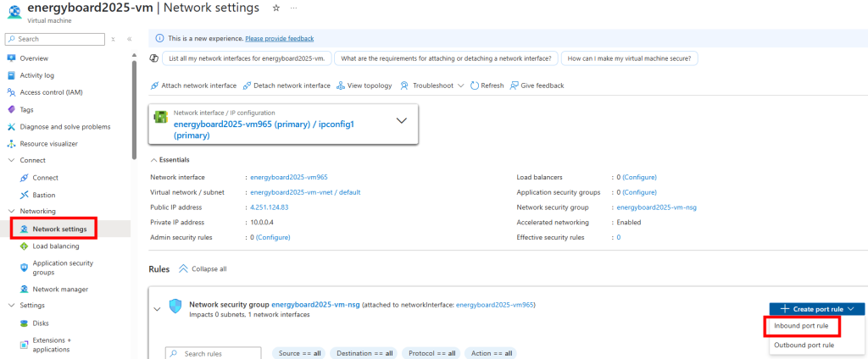Click the Source == all filter
Screen dimensions: 868x359
coord(299,353)
